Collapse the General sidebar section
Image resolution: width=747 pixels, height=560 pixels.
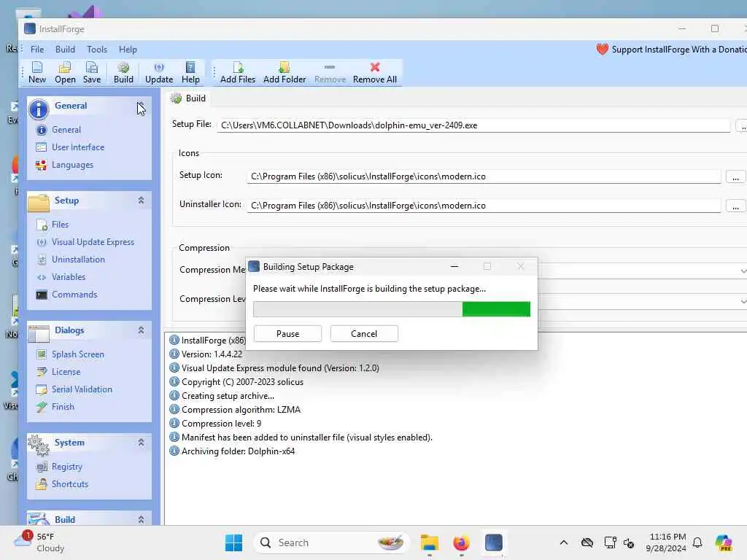[141, 105]
